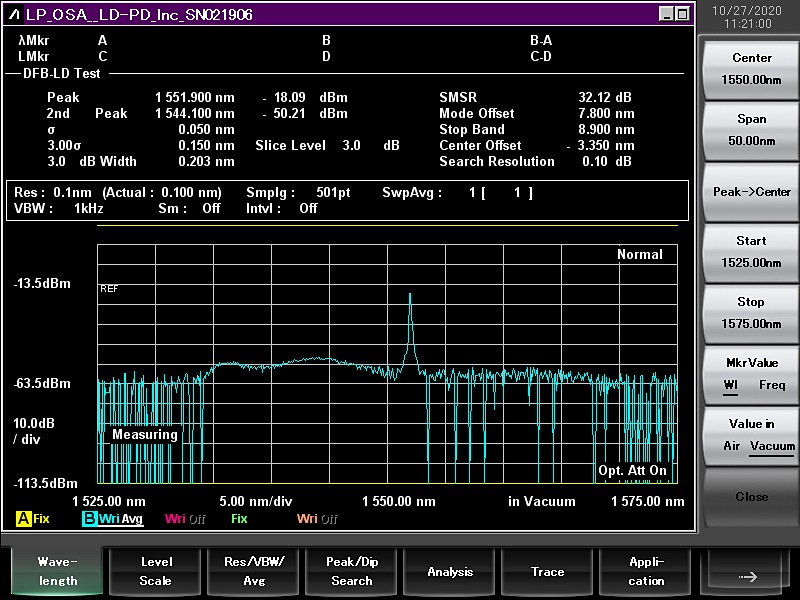Select the cyan trace B indicator
This screenshot has width=800, height=600.
coord(89,519)
